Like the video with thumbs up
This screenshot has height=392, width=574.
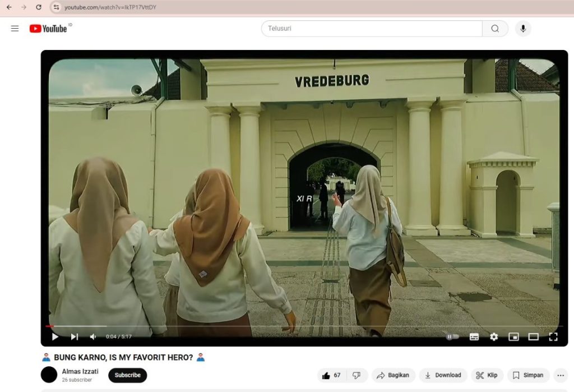tap(332, 375)
